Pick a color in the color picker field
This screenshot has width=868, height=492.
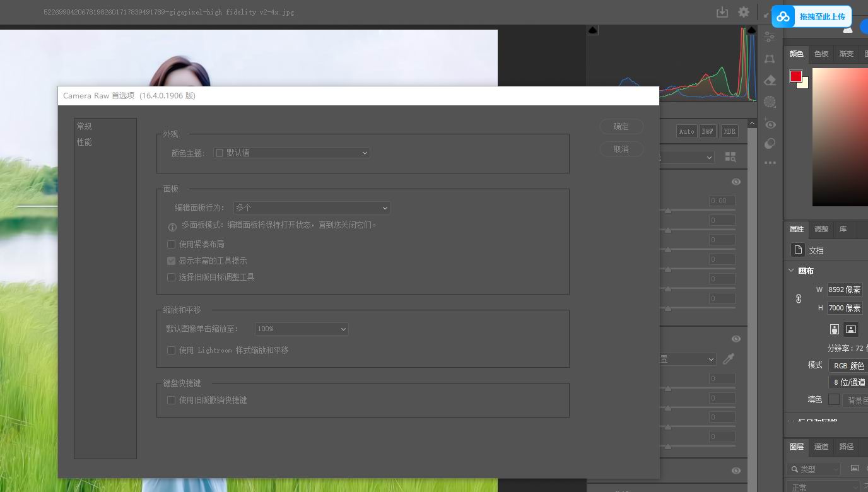[x=840, y=137]
